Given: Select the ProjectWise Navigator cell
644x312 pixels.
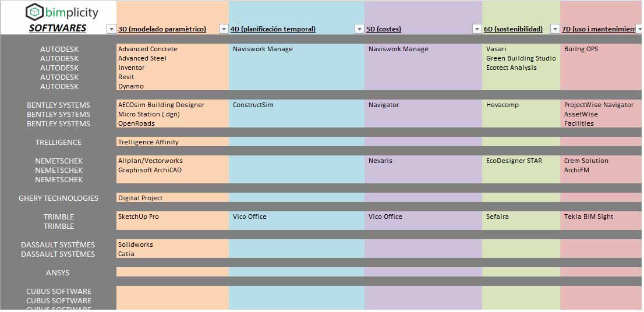Looking at the screenshot, I should (x=599, y=105).
